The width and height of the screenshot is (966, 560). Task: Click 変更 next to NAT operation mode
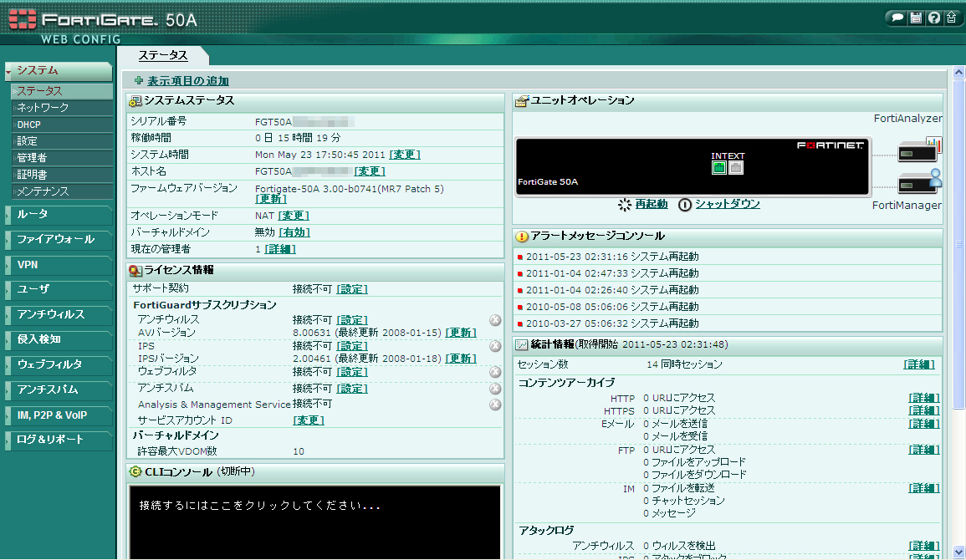(294, 216)
